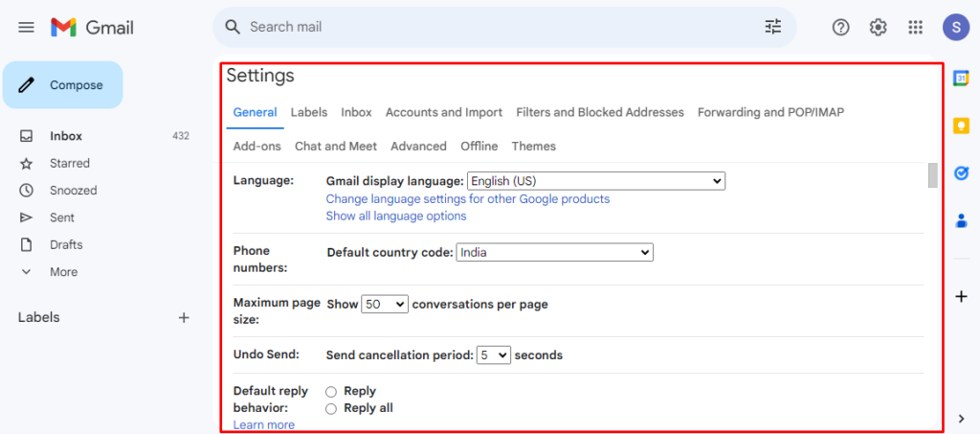
Task: Open Google Calendar side panel icon
Action: pyautogui.click(x=961, y=79)
